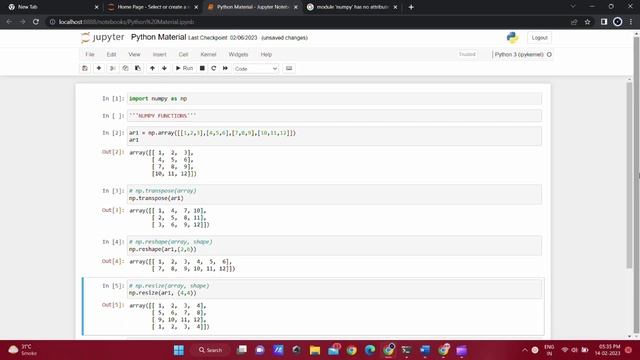Select the NUMPY FUNCTIONS string cell
The width and height of the screenshot is (640, 360).
334,116
